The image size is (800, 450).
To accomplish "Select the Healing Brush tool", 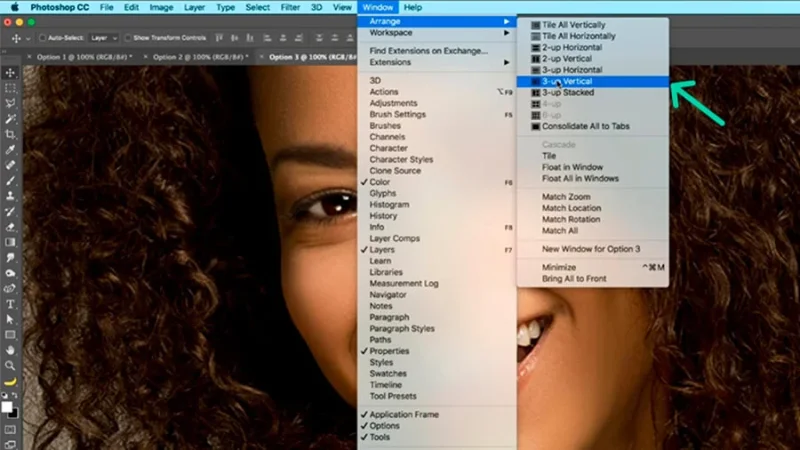I will pos(10,165).
